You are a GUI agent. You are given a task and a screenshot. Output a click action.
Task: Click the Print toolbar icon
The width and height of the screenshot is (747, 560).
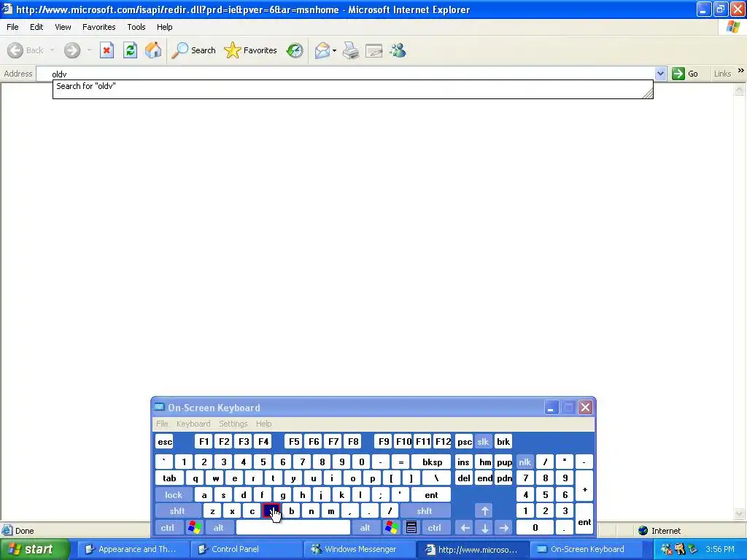[x=351, y=50]
